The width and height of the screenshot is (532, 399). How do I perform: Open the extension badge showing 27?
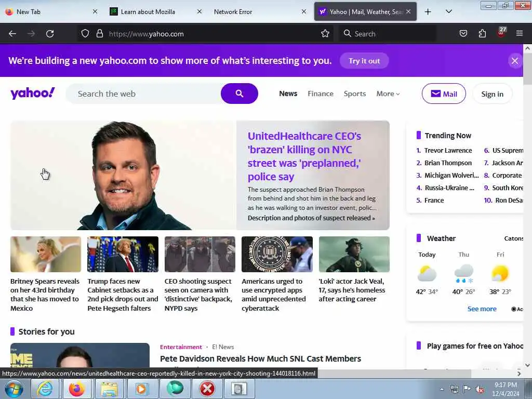tap(501, 33)
